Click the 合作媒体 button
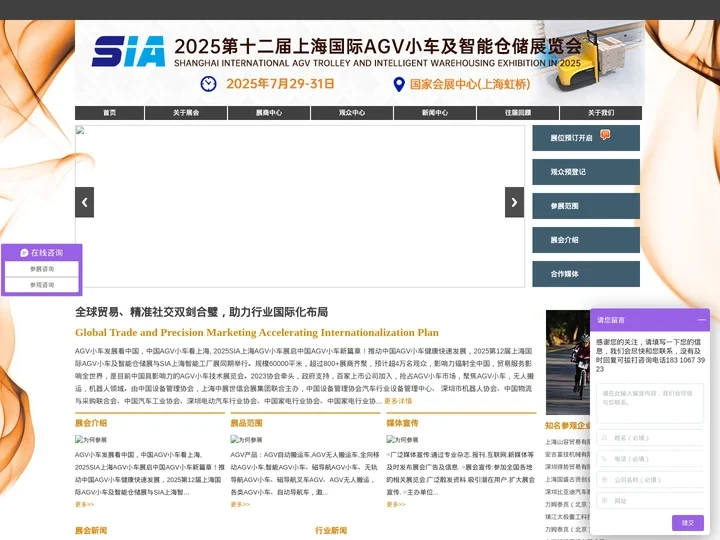Screen dimensions: 720x540 [x=586, y=274]
